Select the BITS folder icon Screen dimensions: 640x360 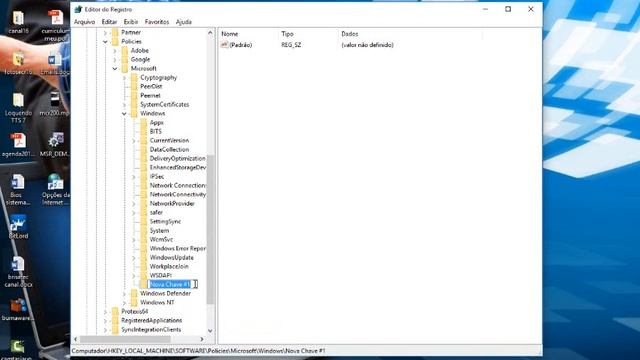pos(144,131)
